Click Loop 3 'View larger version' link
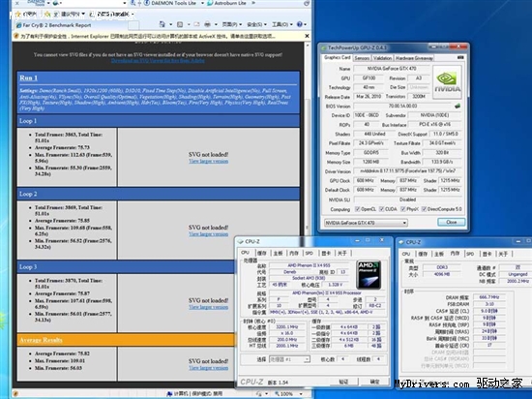532x399 pixels. click(208, 307)
